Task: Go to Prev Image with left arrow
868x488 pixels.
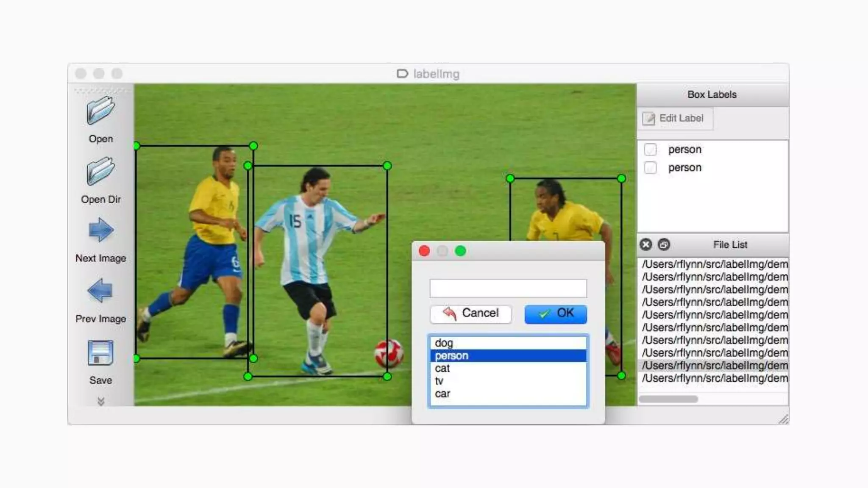Action: tap(100, 291)
